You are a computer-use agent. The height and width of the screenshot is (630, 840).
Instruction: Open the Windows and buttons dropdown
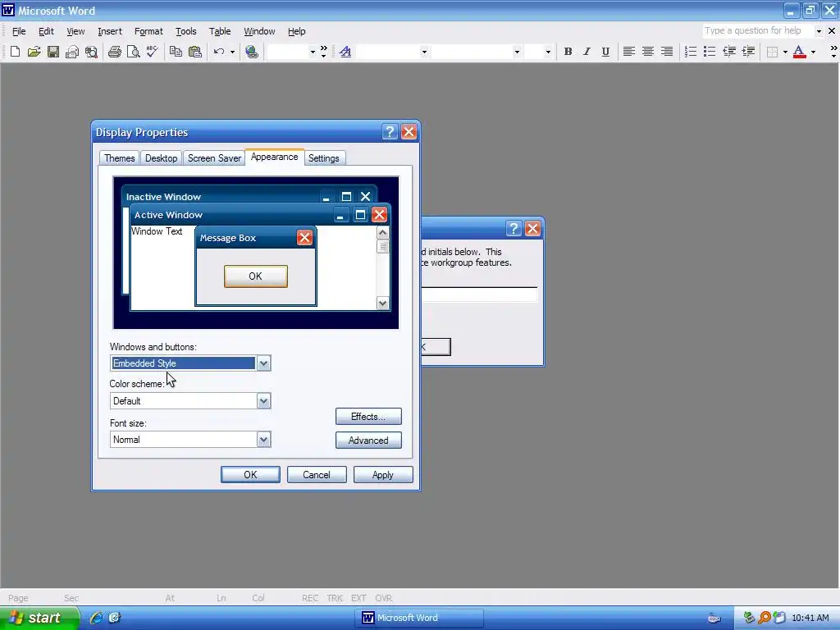[263, 363]
